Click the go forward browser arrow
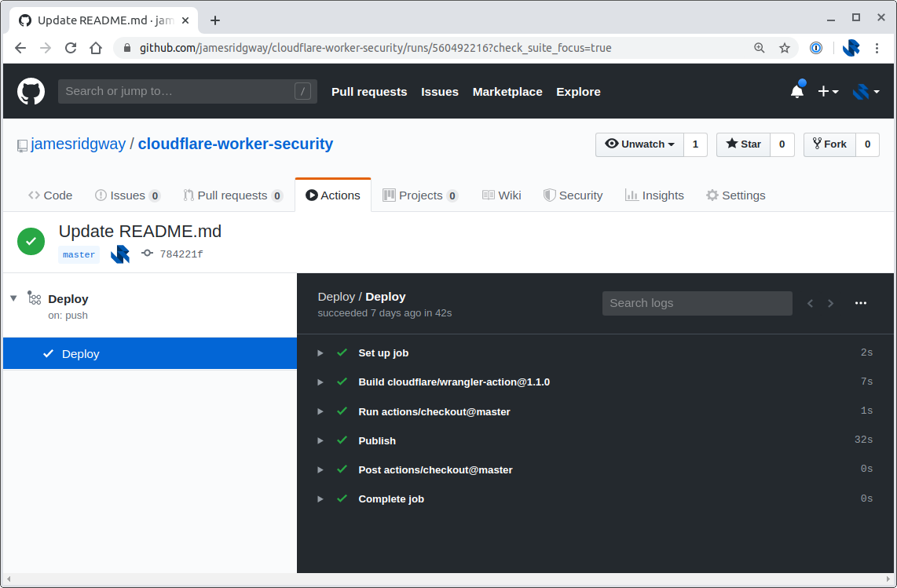Screen dimensions: 897x588 [x=46, y=48]
